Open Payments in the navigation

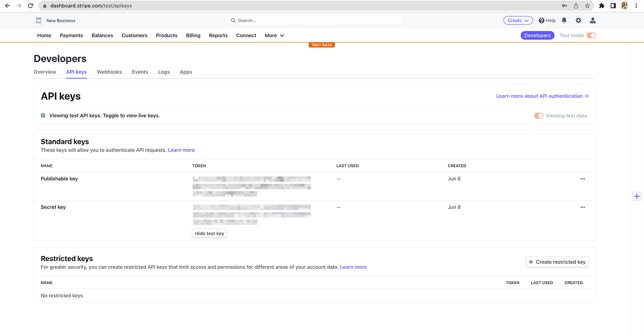(71, 35)
